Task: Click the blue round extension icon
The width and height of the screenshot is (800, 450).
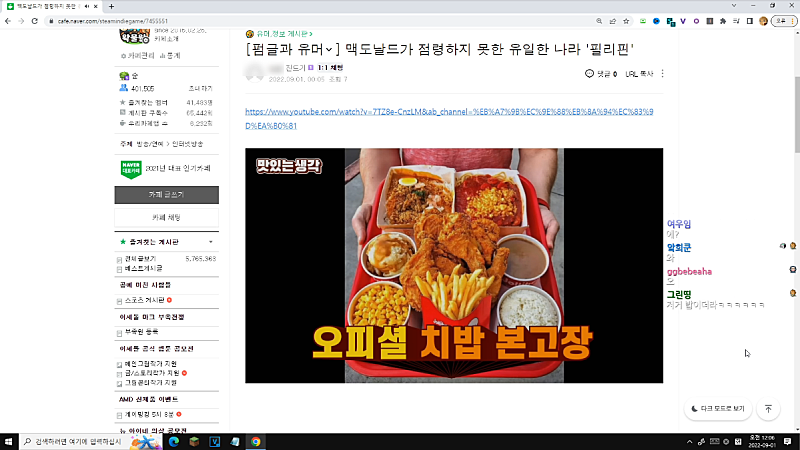Action: (656, 21)
